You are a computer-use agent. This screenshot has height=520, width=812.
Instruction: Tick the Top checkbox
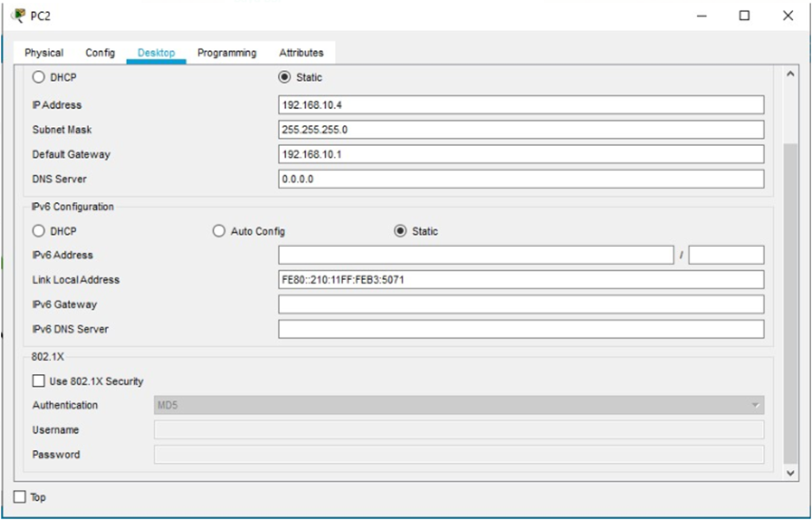[x=20, y=498]
